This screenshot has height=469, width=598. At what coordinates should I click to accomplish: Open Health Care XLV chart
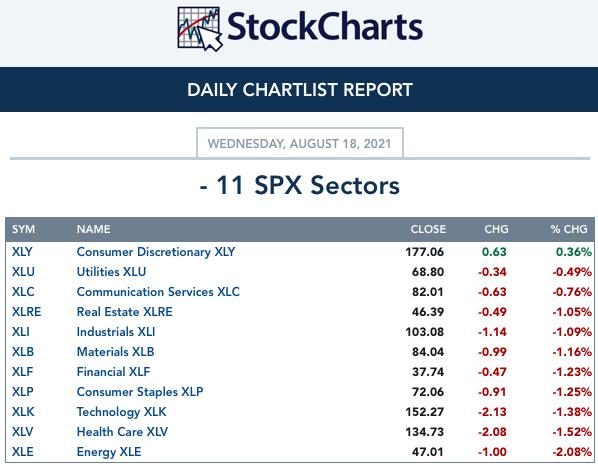pos(122,432)
